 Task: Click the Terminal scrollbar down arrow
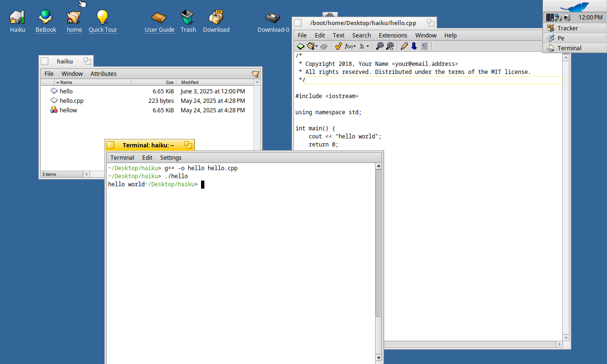[x=378, y=357]
